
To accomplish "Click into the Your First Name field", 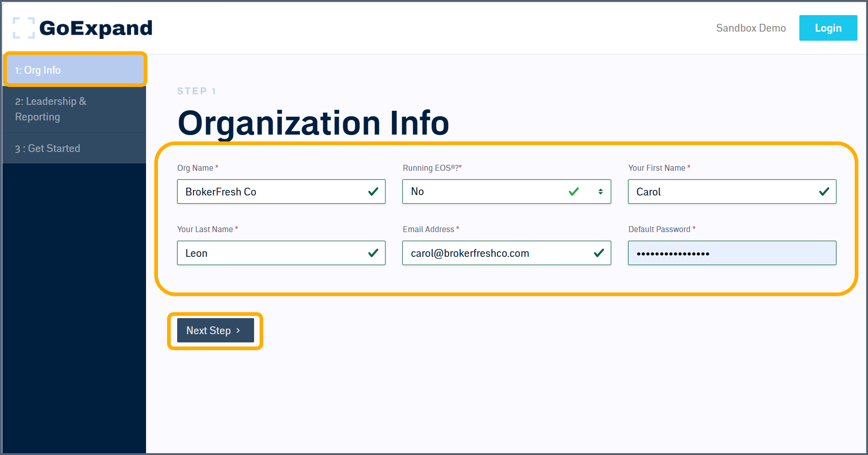I will pos(723,192).
